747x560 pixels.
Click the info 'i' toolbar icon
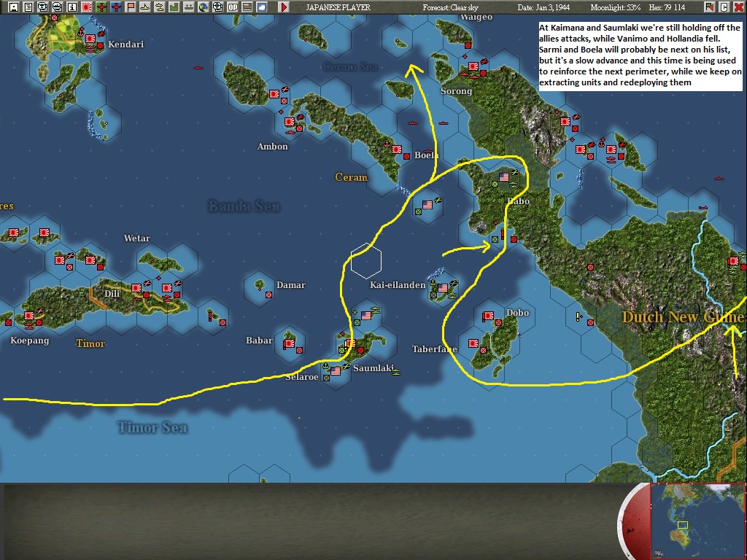point(72,7)
